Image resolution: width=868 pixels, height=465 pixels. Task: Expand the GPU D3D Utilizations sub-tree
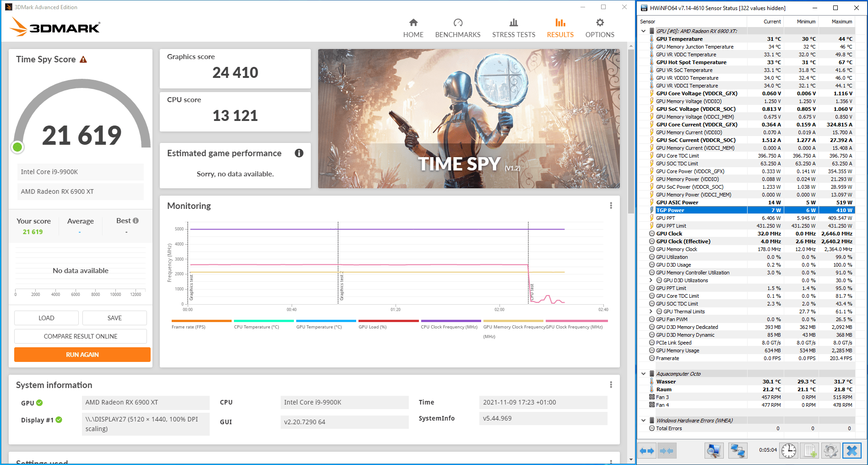pos(651,280)
